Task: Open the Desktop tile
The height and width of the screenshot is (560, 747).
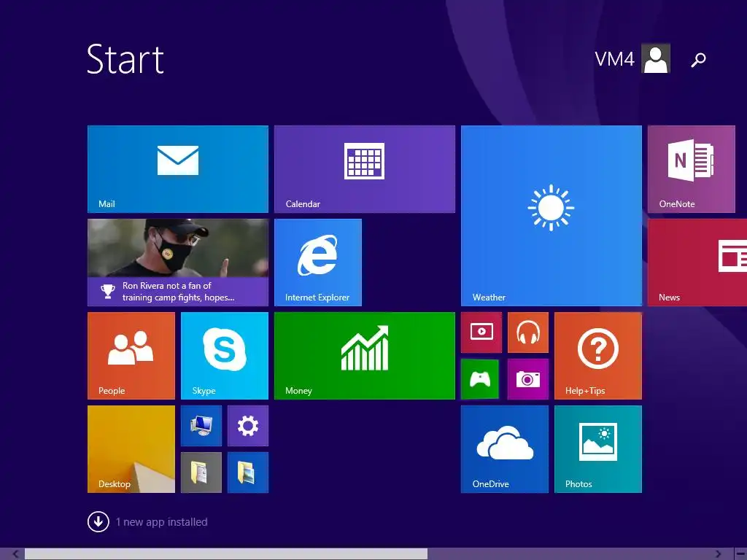Action: point(131,449)
